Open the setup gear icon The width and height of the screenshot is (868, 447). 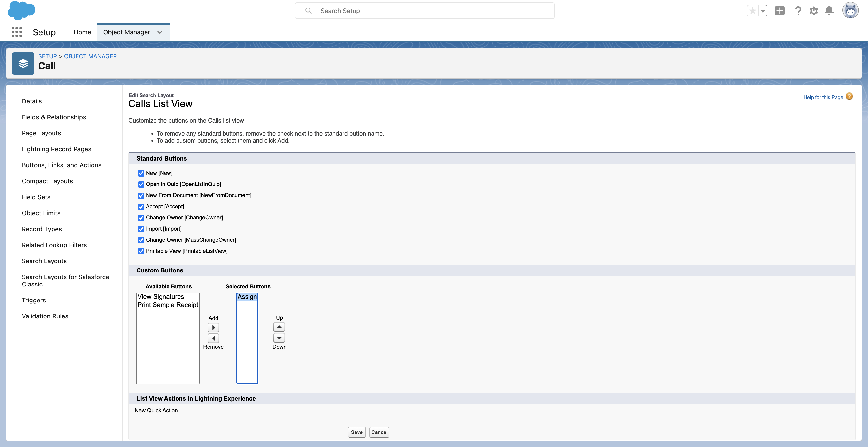click(814, 11)
